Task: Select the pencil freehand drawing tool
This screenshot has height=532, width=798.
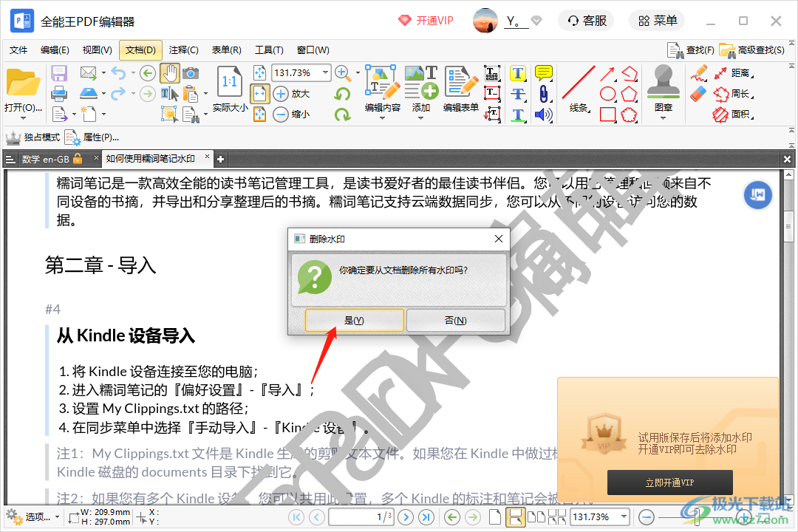Action: tap(699, 73)
